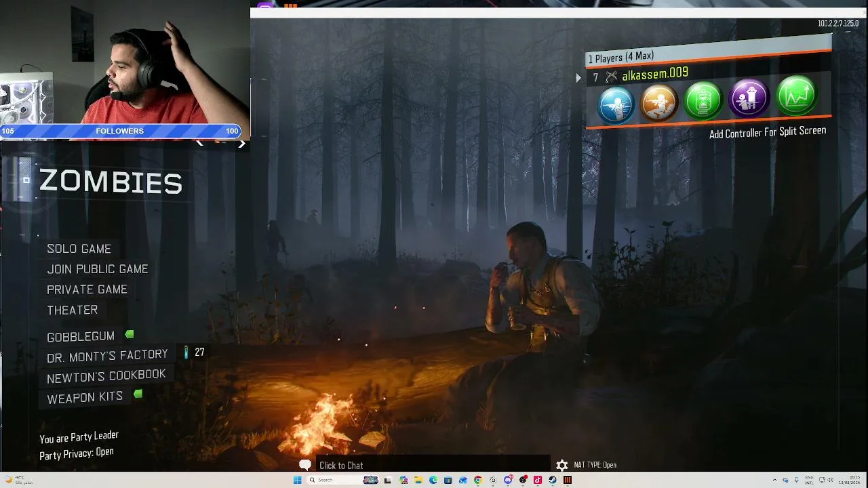The height and width of the screenshot is (488, 868).
Task: Open Newton's Cookbook
Action: point(106,375)
